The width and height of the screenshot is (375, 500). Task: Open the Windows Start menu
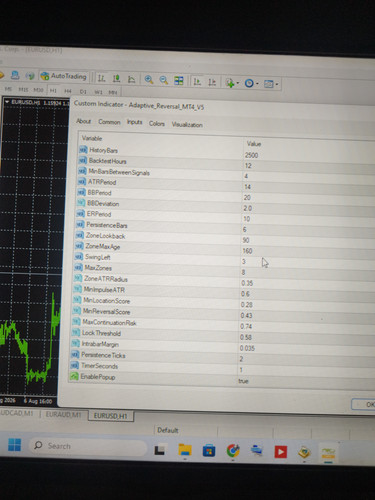pos(14,445)
